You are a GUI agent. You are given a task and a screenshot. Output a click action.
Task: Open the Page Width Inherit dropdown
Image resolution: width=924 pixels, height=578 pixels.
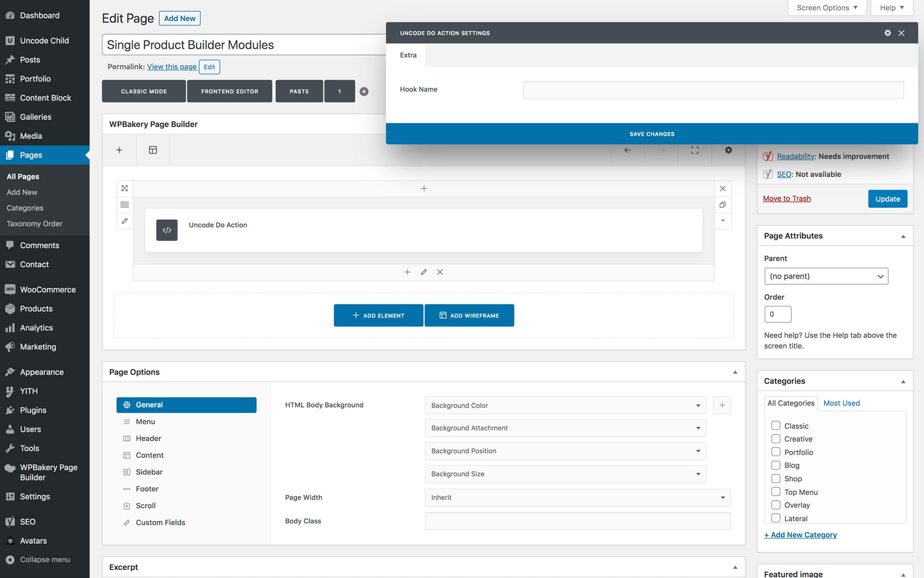pos(577,498)
